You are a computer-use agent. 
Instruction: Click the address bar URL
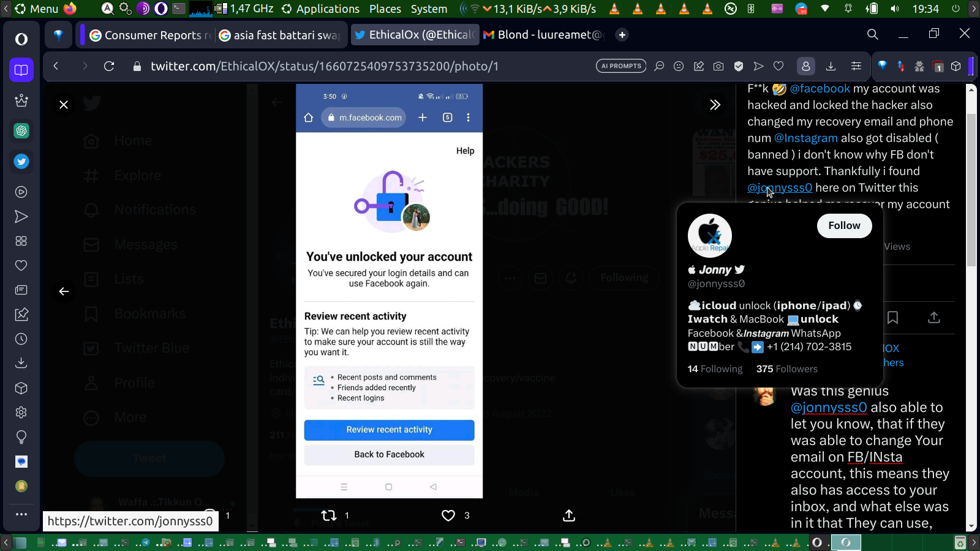[x=325, y=66]
